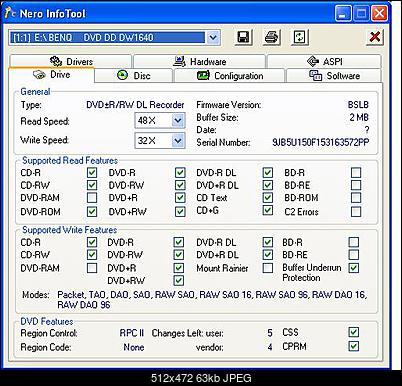Click the RPC II region control value

132,333
